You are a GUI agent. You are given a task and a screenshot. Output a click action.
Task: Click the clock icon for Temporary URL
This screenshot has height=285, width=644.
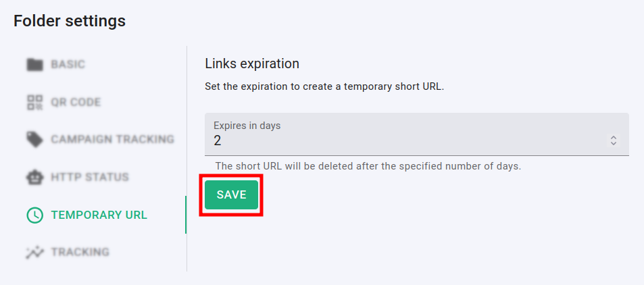pyautogui.click(x=34, y=215)
